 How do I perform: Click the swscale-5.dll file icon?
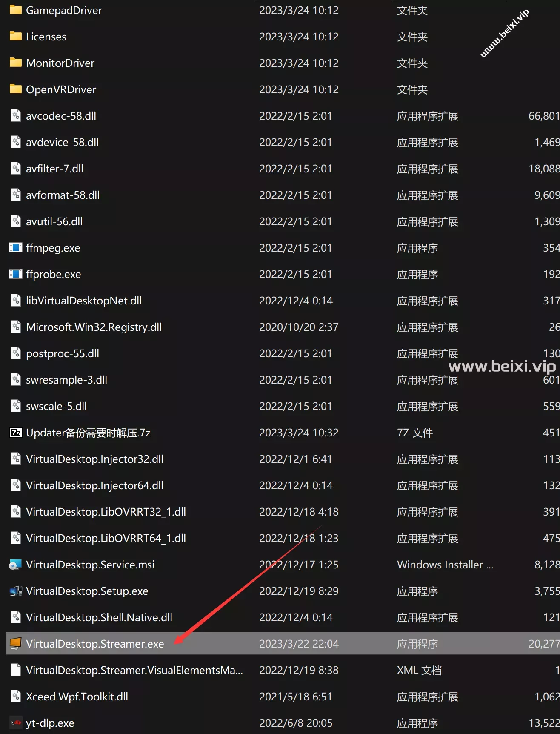click(x=16, y=406)
